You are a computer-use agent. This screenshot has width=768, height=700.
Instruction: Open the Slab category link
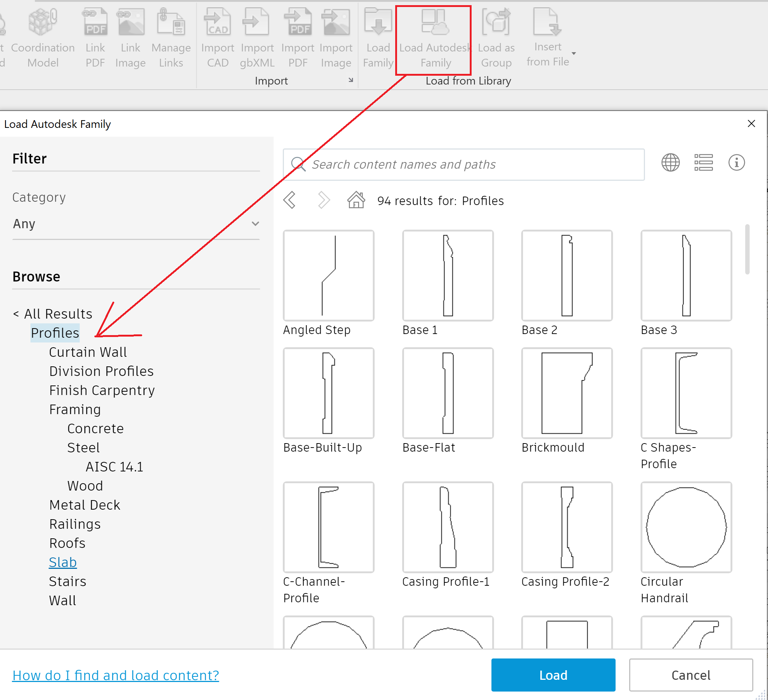pos(62,562)
